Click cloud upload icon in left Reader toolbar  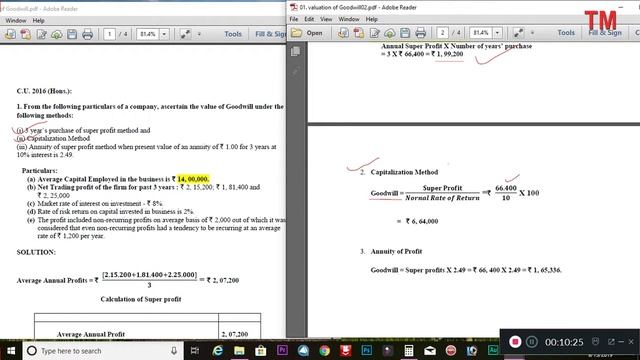click(x=57, y=34)
